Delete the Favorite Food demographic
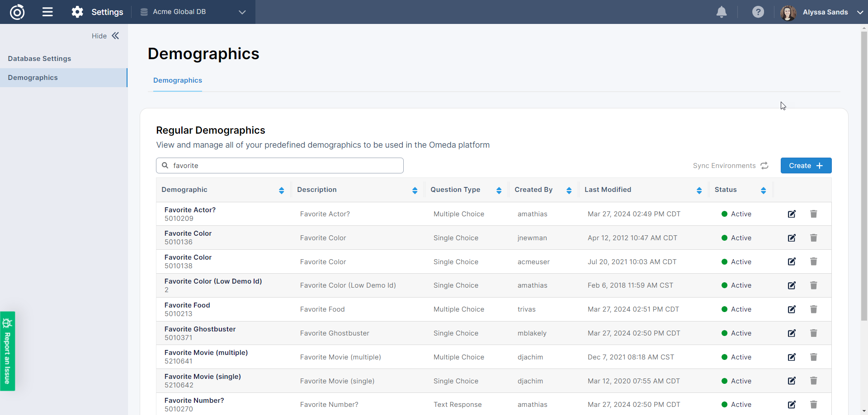 [x=813, y=309]
